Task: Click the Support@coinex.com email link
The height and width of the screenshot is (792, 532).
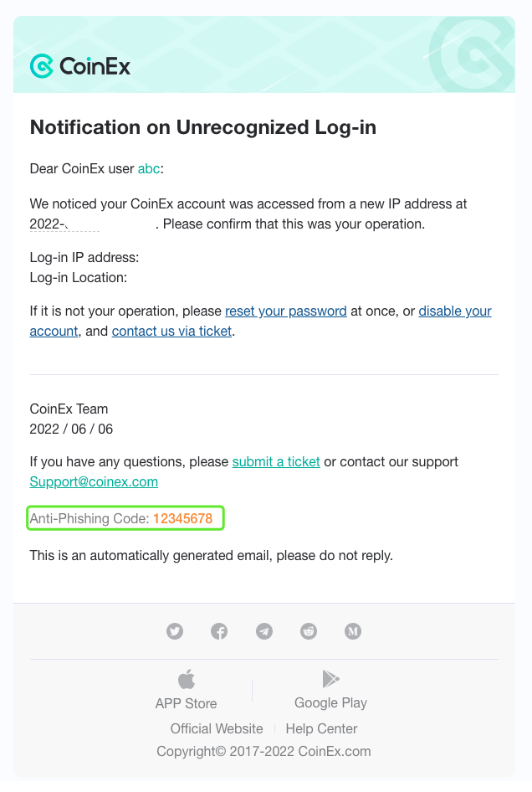Action: (x=94, y=482)
